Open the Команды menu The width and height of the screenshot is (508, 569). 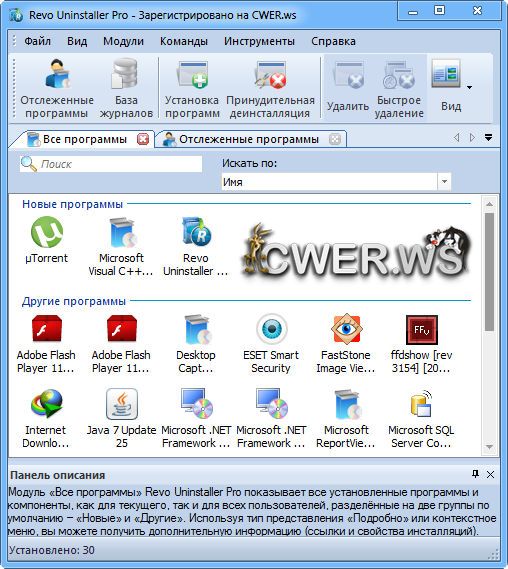tap(184, 41)
